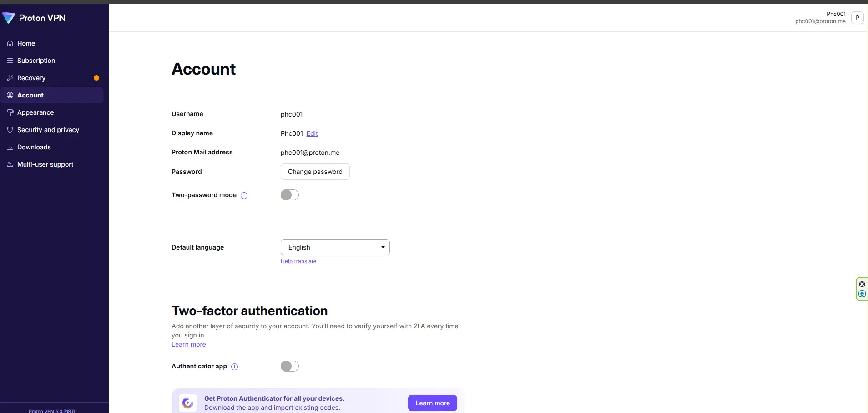Image resolution: width=868 pixels, height=413 pixels.
Task: Click the Authenticator app info icon
Action: [234, 367]
